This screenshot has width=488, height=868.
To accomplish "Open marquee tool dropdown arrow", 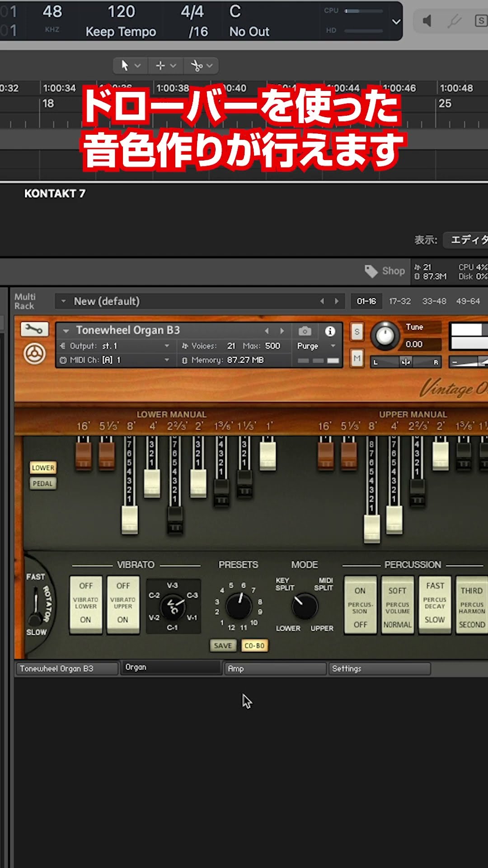I will click(173, 66).
